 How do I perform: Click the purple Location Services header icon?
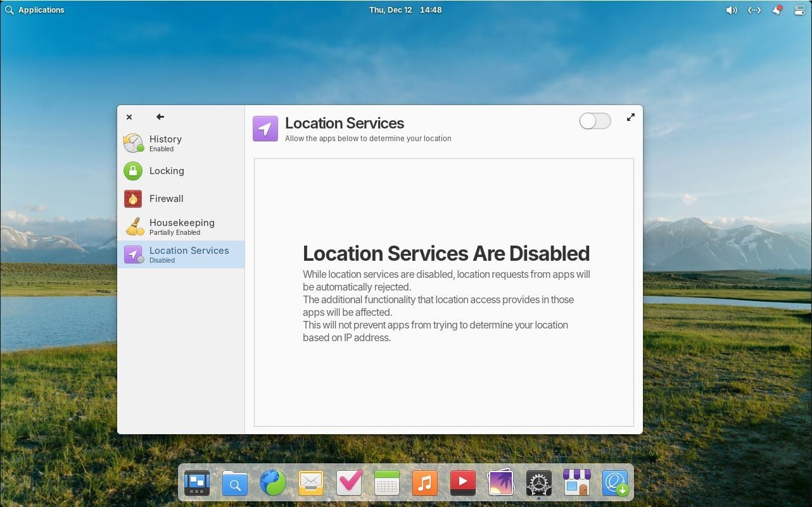(x=265, y=128)
